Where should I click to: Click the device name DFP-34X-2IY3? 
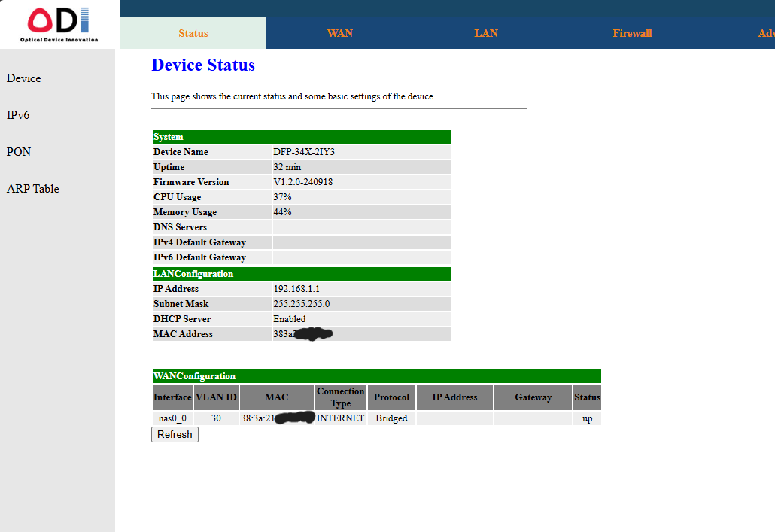[304, 152]
